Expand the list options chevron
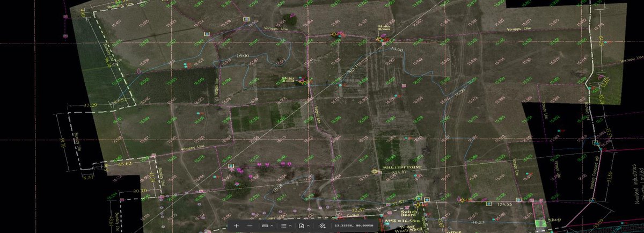 click(x=290, y=226)
